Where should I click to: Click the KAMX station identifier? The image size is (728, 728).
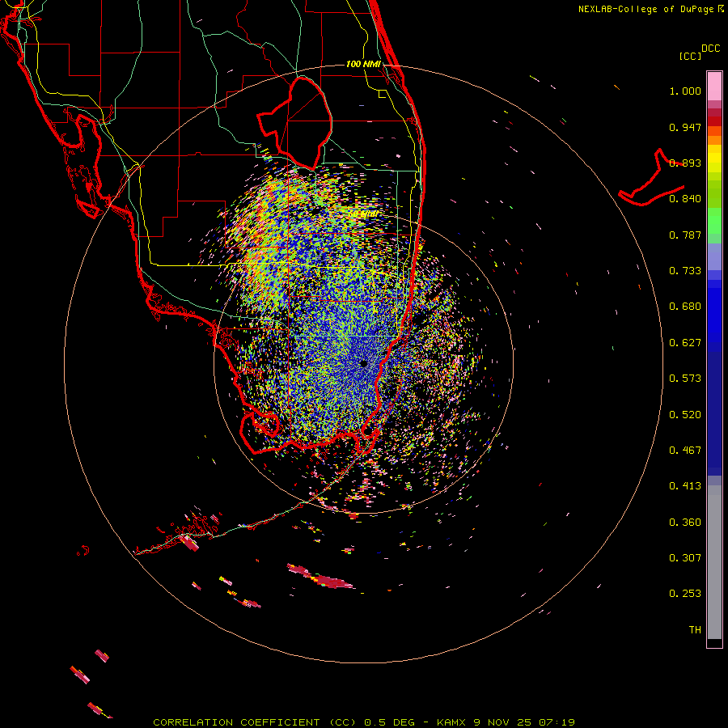(451, 722)
